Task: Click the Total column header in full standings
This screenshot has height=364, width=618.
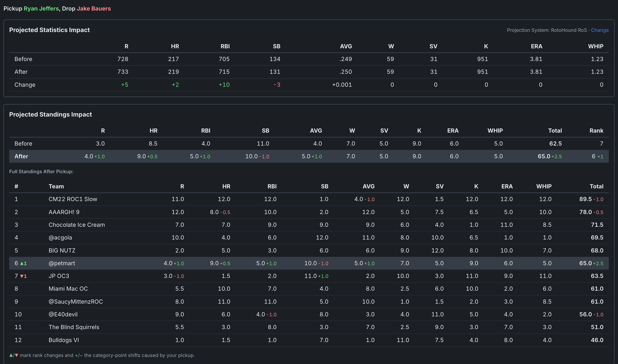Action: [596, 186]
